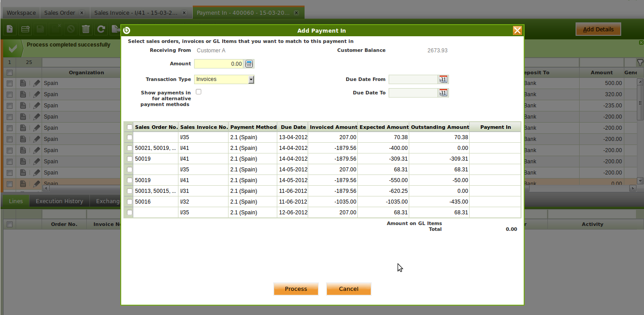Tick the select-all checkbox in invoice grid header

point(130,127)
